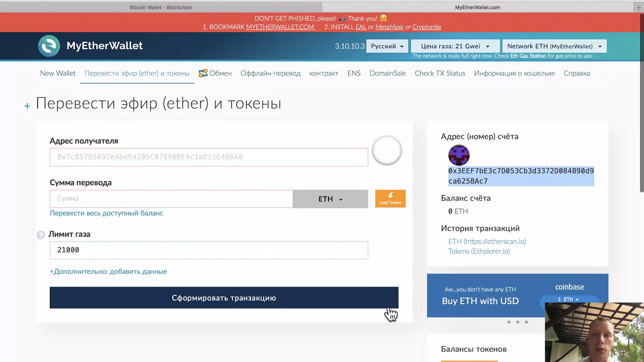
Task: Open the DomainSale menu item
Action: click(x=387, y=73)
